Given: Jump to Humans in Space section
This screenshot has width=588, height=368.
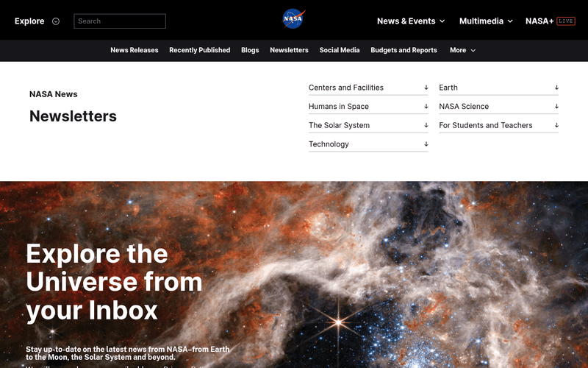Looking at the screenshot, I should (368, 106).
